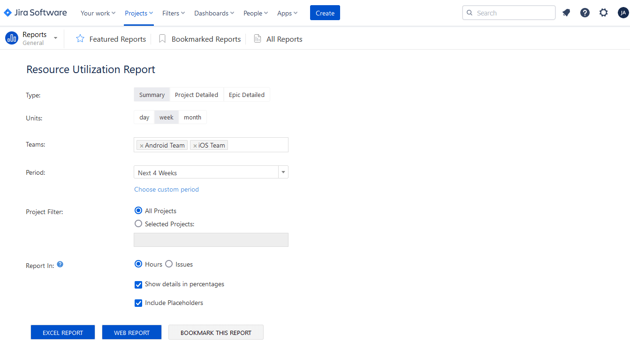Viewport: 630px width, 364px height.
Task: Click the JA profile avatar
Action: [623, 13]
